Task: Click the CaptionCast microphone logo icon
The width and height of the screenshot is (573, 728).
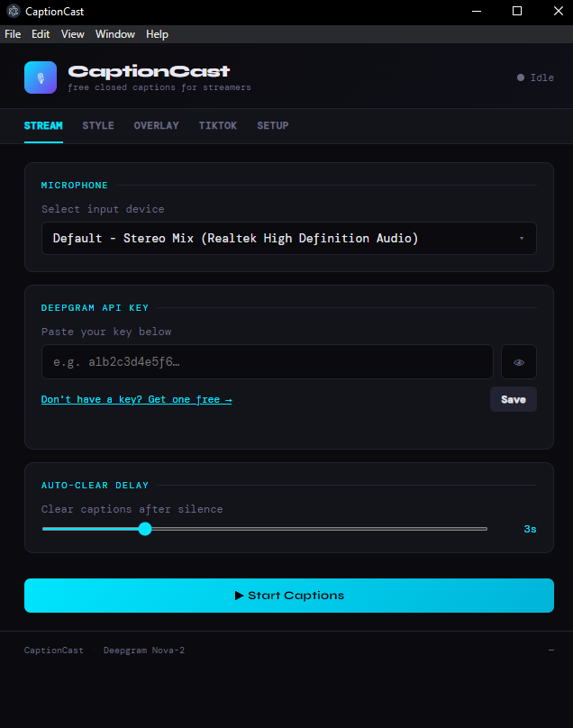Action: point(41,77)
